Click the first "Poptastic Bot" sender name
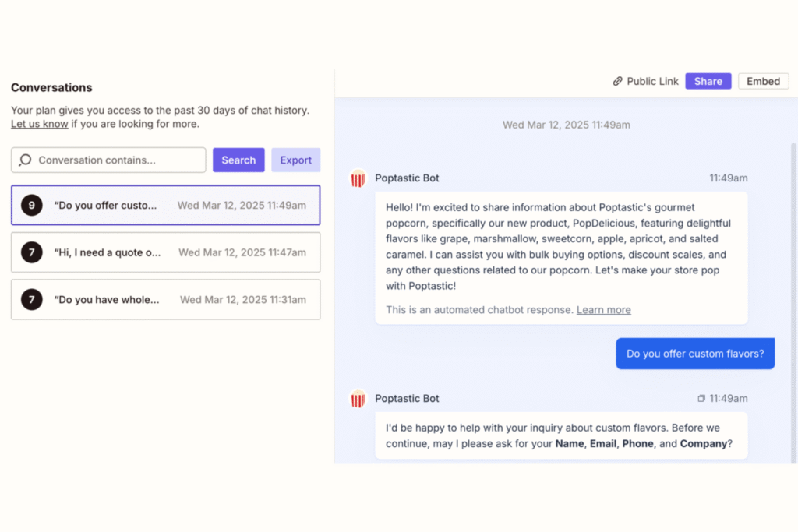Image resolution: width=798 pixels, height=532 pixels. pyautogui.click(x=407, y=178)
